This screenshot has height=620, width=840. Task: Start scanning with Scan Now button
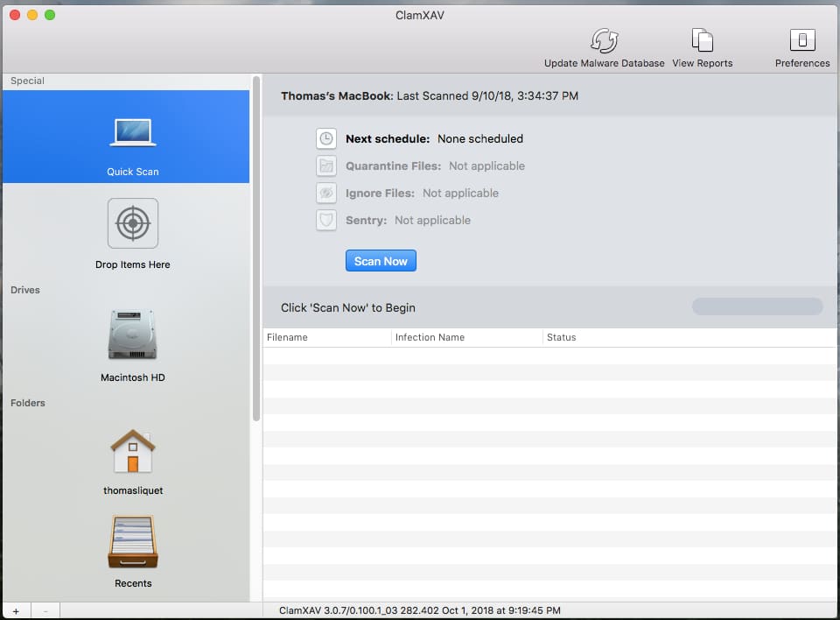(x=381, y=261)
